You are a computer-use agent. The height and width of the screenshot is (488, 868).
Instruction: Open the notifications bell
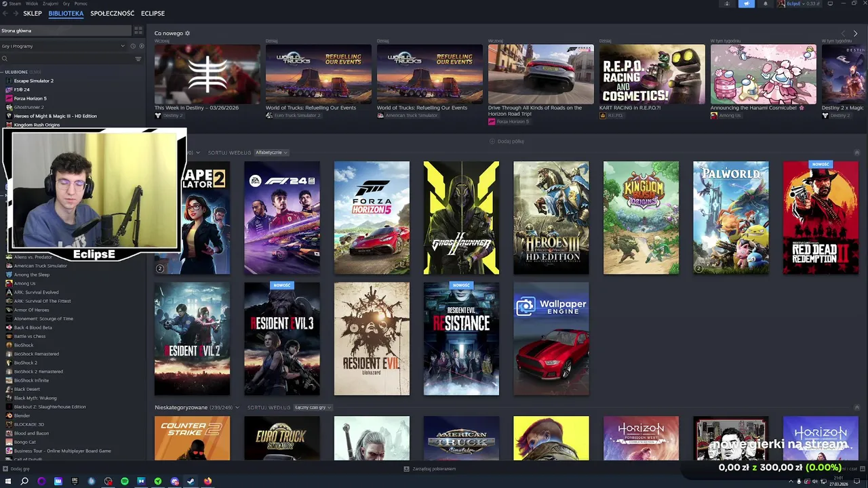pos(766,3)
